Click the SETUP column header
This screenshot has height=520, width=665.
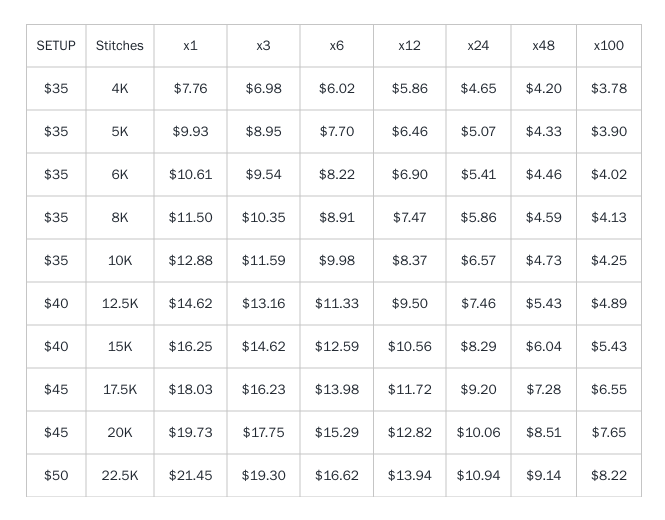[x=56, y=45]
